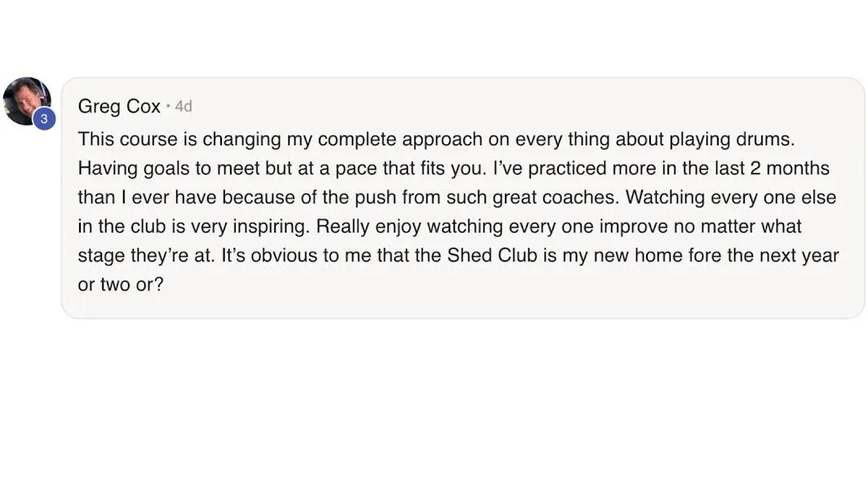Screen dimensions: 868x488
Task: Select the comment bubble background
Action: 463,197
